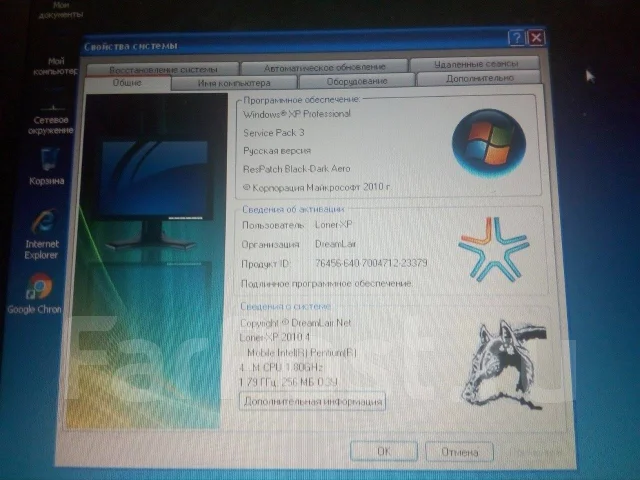This screenshot has width=640, height=480.
Task: Click Mobile Intel Pentium processor line
Action: coord(302,352)
